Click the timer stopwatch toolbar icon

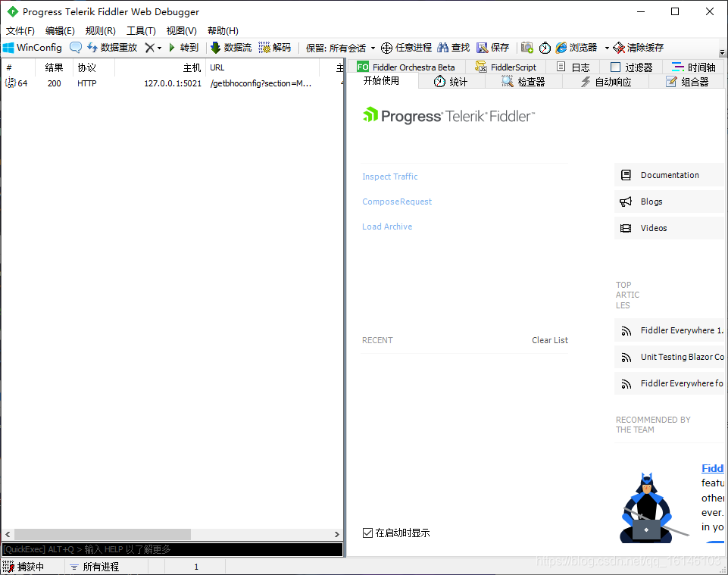point(545,48)
